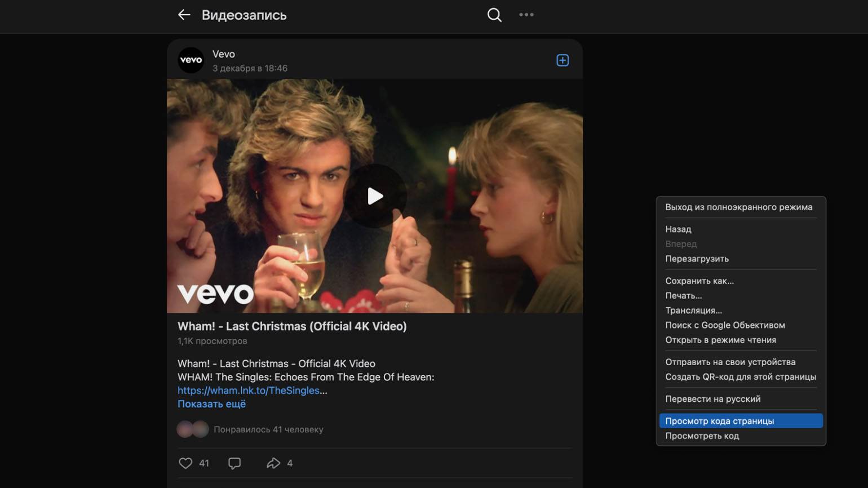
Task: Click the back arrow next to Видеозапись
Action: pos(184,15)
